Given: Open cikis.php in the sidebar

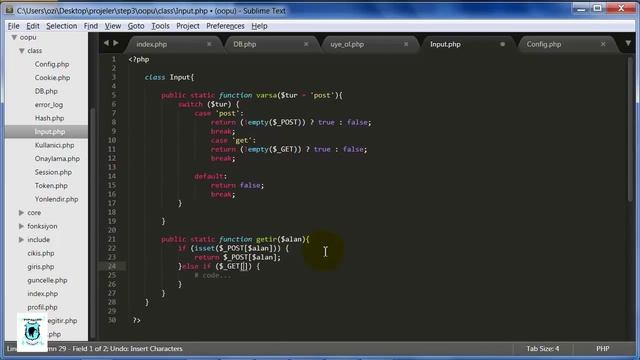Looking at the screenshot, I should click(x=41, y=253).
